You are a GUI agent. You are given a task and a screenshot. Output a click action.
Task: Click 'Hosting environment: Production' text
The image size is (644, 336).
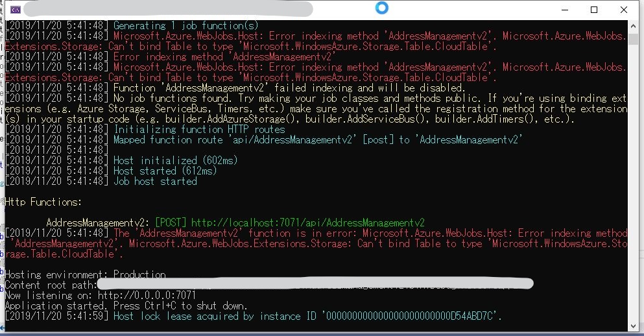(x=86, y=274)
